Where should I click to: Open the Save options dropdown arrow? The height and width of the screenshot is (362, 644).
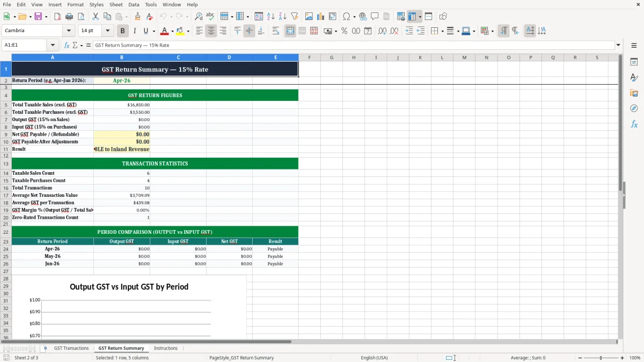click(x=46, y=17)
